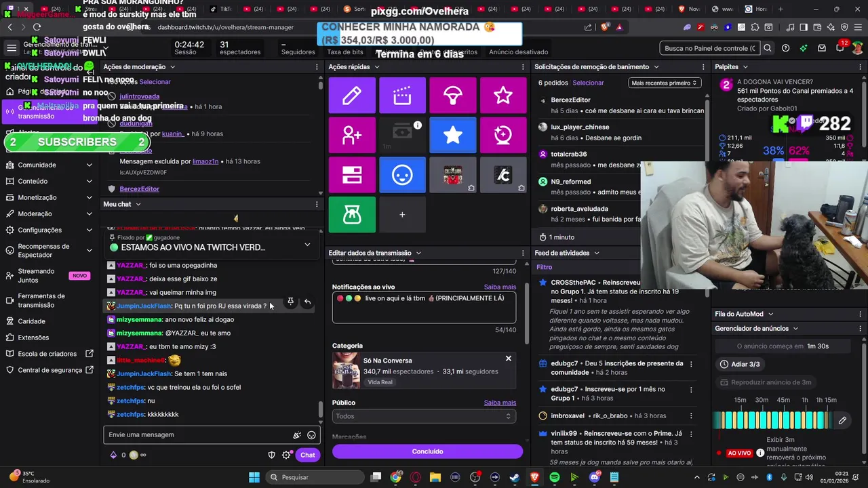Click the Só Na Conversa category thumbnail
This screenshot has width=868, height=488.
click(346, 371)
